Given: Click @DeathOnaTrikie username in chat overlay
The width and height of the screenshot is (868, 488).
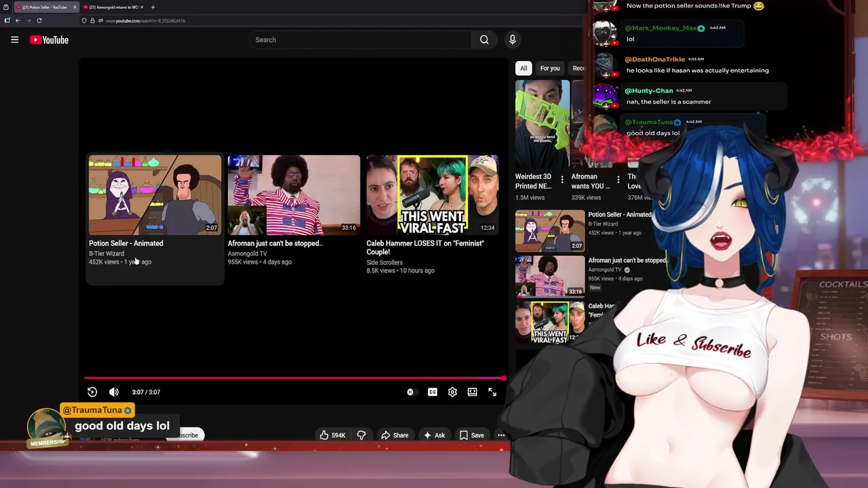Looking at the screenshot, I should [655, 60].
